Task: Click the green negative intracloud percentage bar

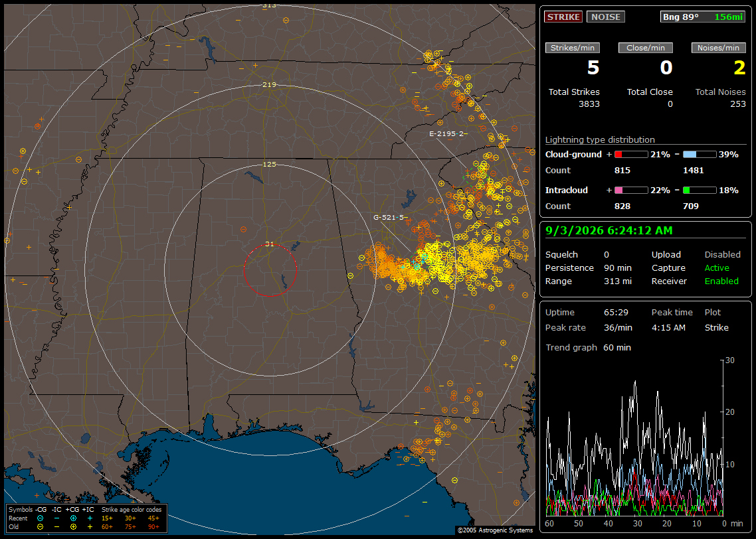Action: pos(700,191)
